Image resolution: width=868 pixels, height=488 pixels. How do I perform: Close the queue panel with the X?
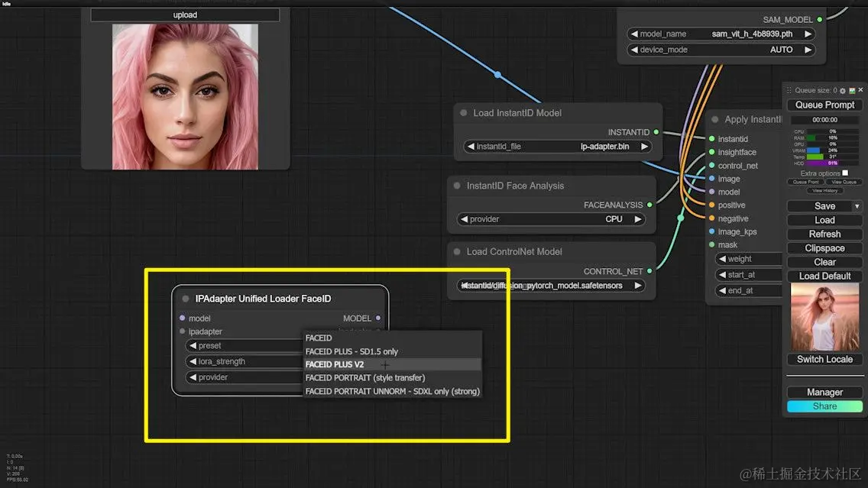click(x=860, y=89)
